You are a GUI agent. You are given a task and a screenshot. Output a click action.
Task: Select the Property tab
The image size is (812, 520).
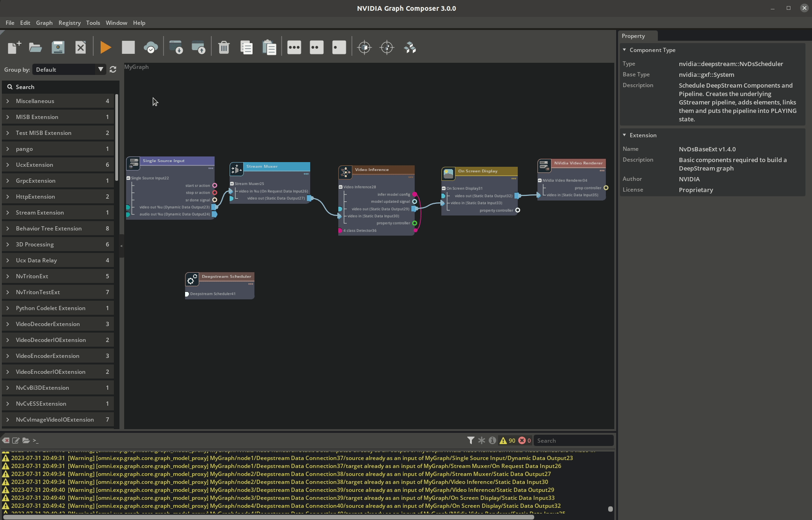click(638, 36)
